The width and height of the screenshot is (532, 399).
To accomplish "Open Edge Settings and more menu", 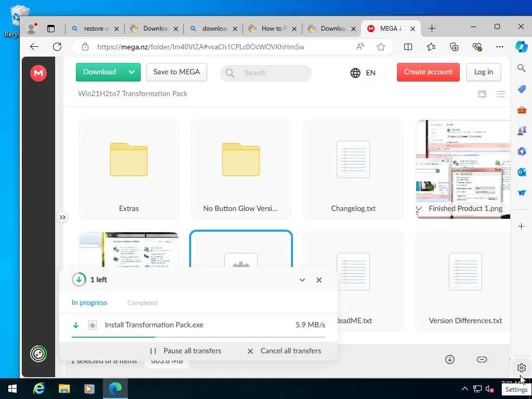I will [500, 47].
